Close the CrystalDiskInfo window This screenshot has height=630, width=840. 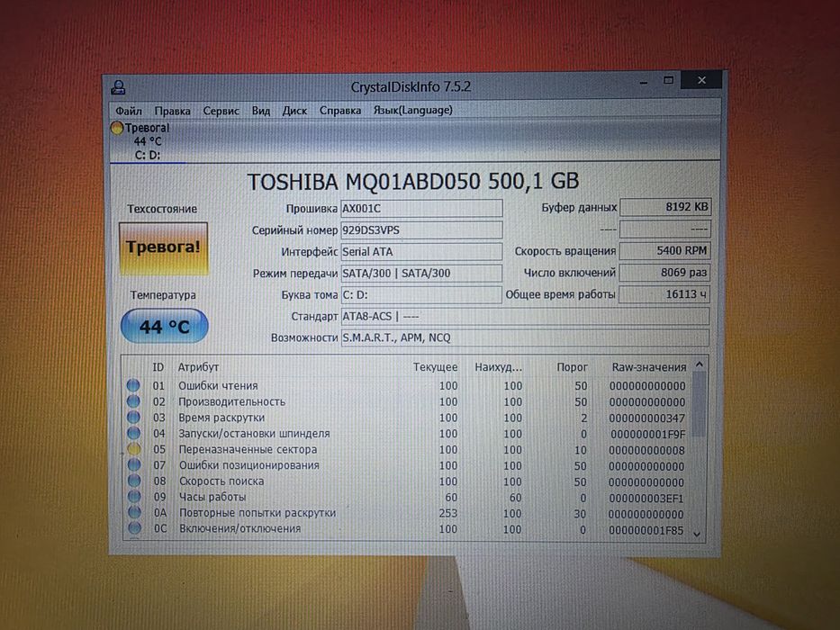[701, 80]
